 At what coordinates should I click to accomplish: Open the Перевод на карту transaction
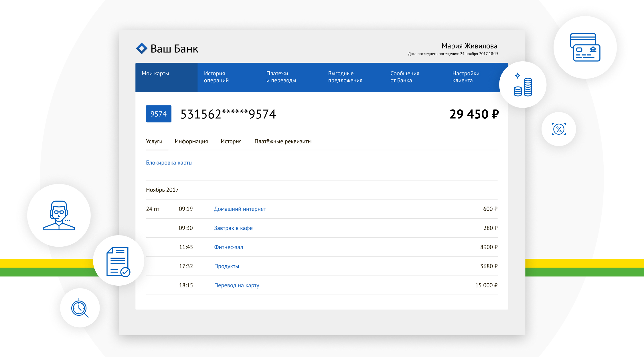(x=236, y=285)
